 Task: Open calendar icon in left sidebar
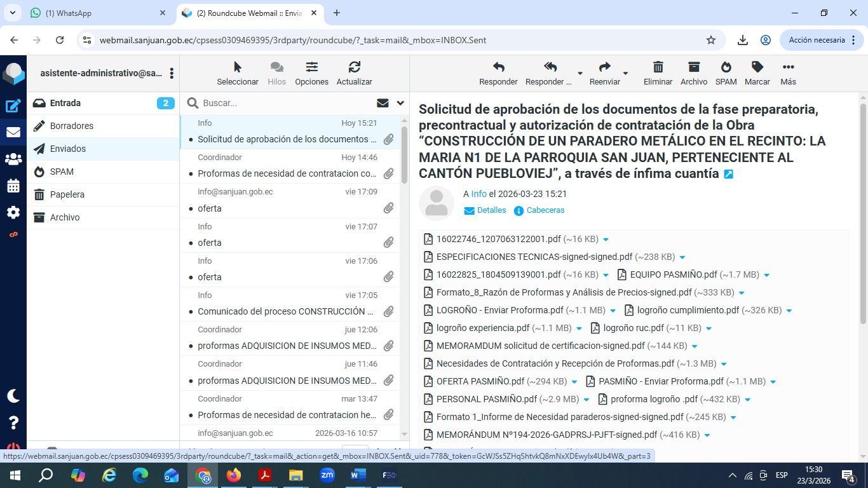(13, 186)
